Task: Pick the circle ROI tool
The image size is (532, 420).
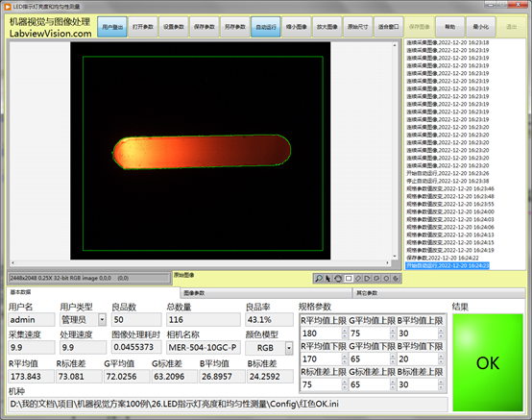Action: [386, 279]
